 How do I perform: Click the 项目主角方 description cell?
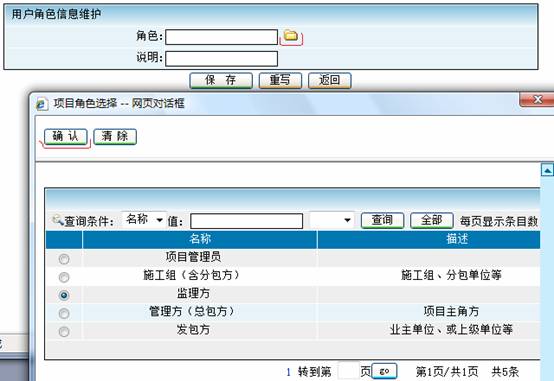pos(429,312)
